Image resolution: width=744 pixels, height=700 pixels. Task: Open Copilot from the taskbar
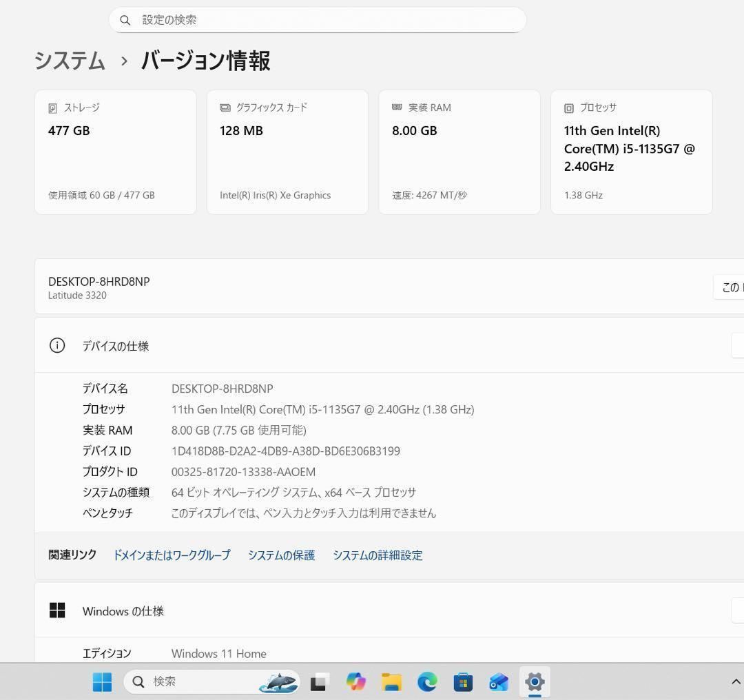click(355, 682)
